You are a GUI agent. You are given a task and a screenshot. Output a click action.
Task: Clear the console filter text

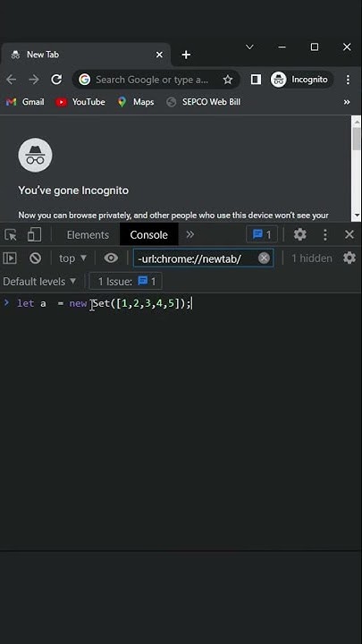tap(264, 258)
